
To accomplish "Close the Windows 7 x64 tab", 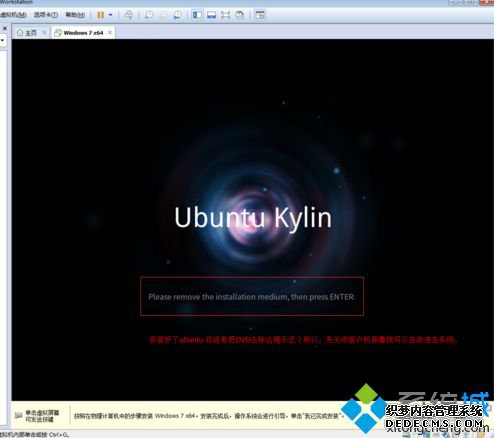I will click(110, 33).
